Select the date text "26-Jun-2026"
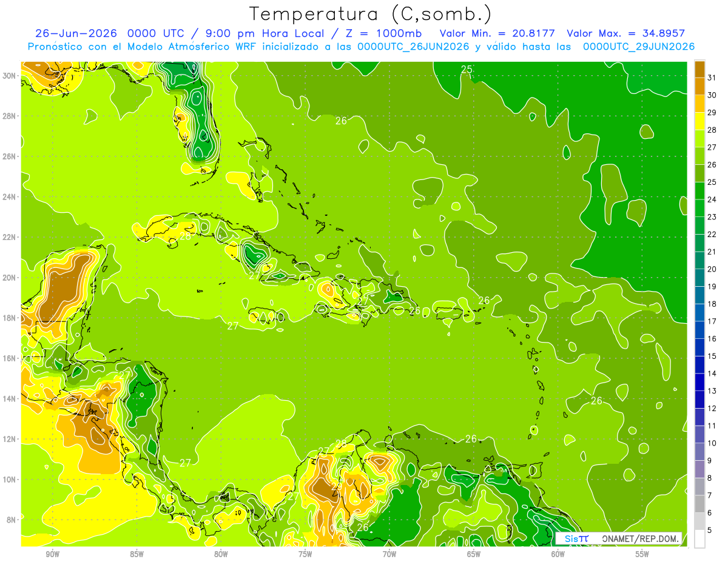 point(77,33)
